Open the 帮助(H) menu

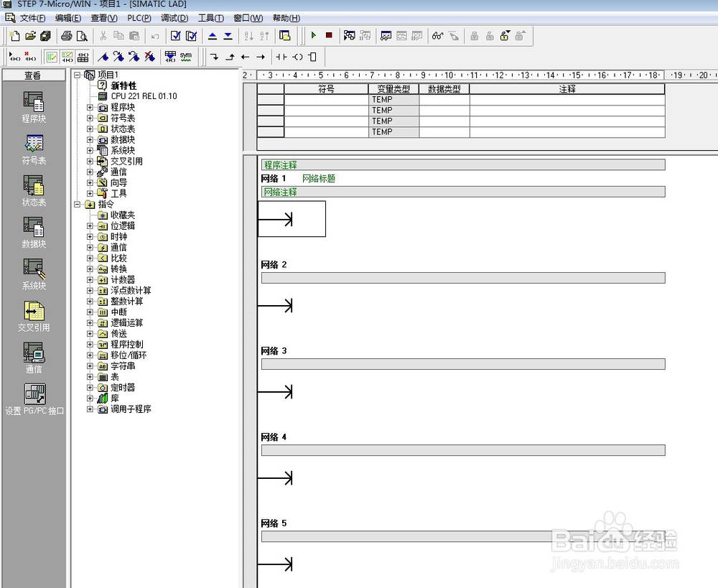coord(286,18)
